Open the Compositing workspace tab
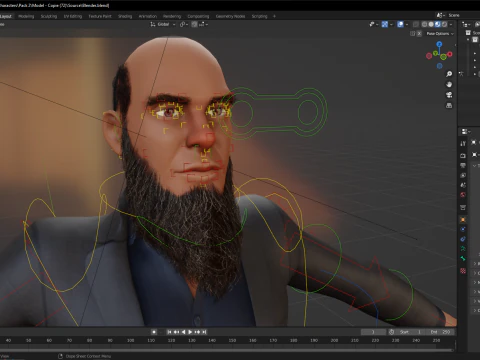This screenshot has height=360, width=480. pyautogui.click(x=198, y=16)
